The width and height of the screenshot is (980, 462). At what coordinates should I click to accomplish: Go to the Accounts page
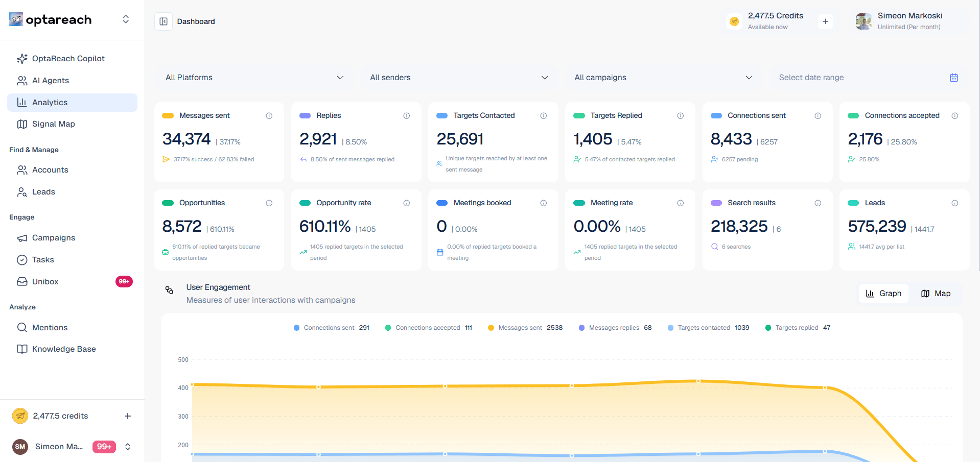[x=72, y=170]
